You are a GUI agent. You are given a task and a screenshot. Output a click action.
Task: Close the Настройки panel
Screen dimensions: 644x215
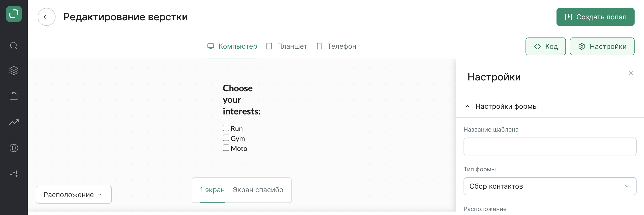630,73
